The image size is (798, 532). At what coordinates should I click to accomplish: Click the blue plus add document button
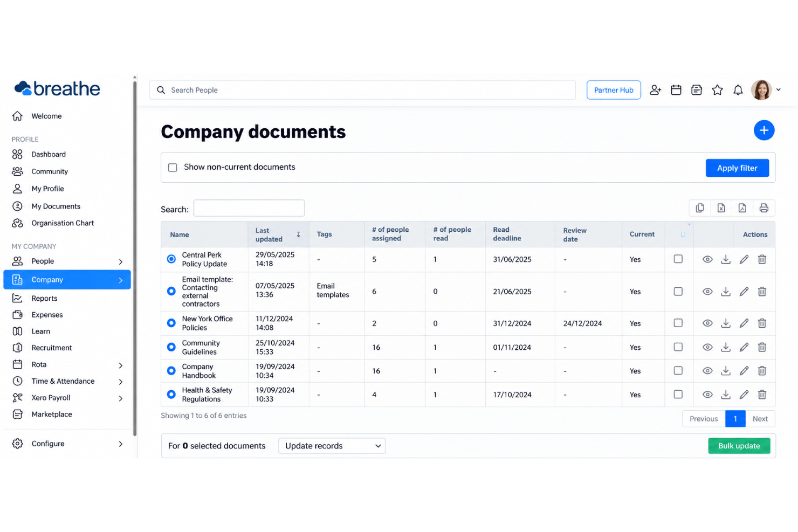pos(764,130)
